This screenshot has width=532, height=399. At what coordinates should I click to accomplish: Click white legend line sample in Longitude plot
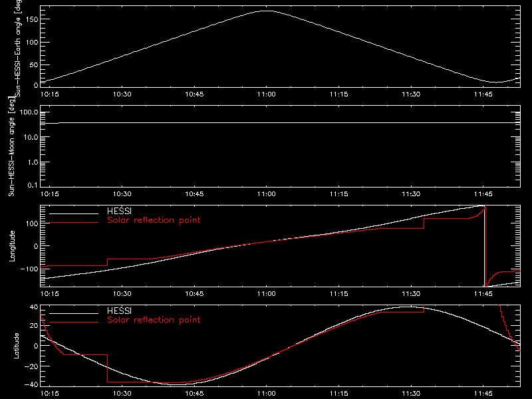[x=74, y=213]
